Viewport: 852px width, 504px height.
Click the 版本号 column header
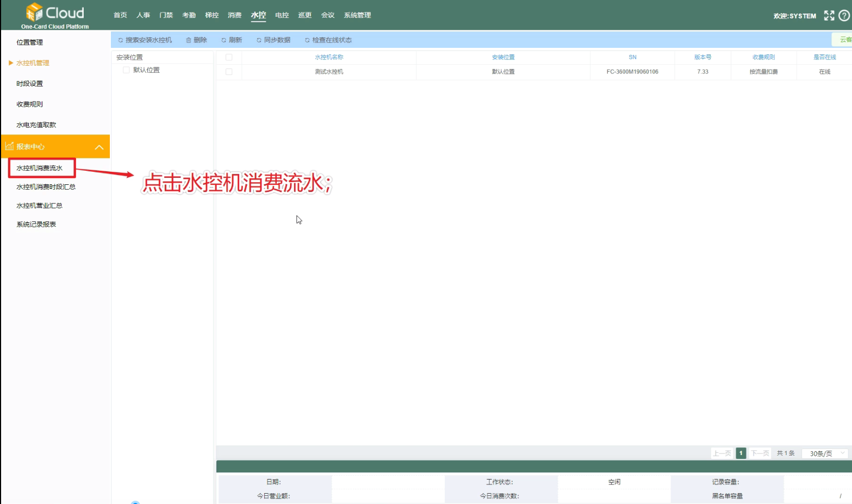point(702,57)
